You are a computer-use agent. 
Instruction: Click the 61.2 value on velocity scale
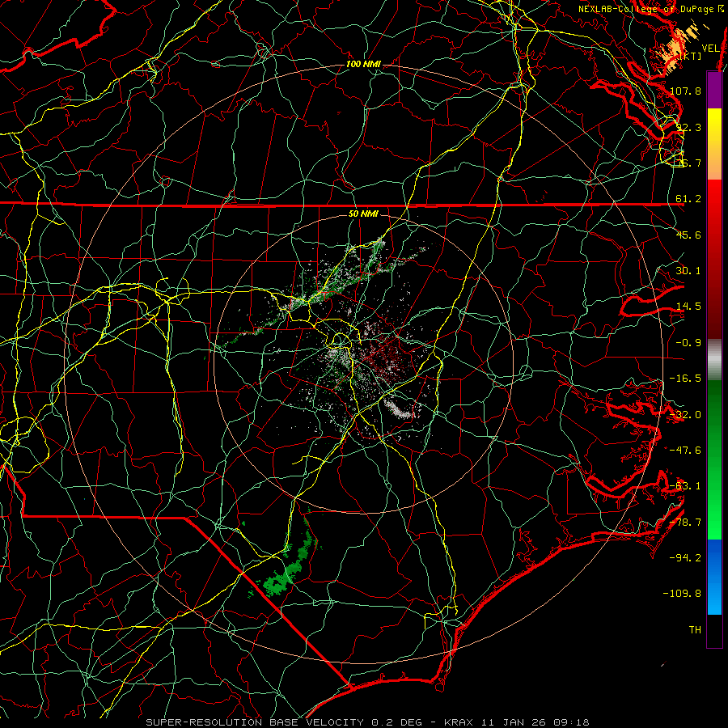point(688,199)
